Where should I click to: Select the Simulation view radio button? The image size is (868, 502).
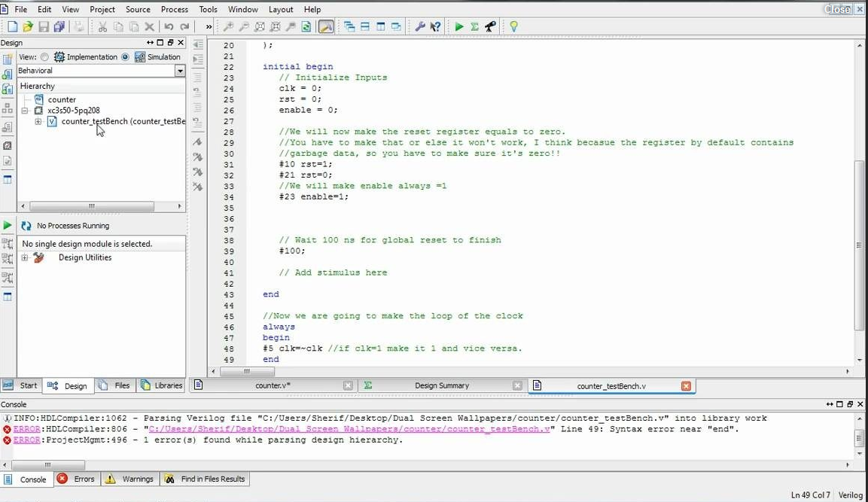pos(125,57)
